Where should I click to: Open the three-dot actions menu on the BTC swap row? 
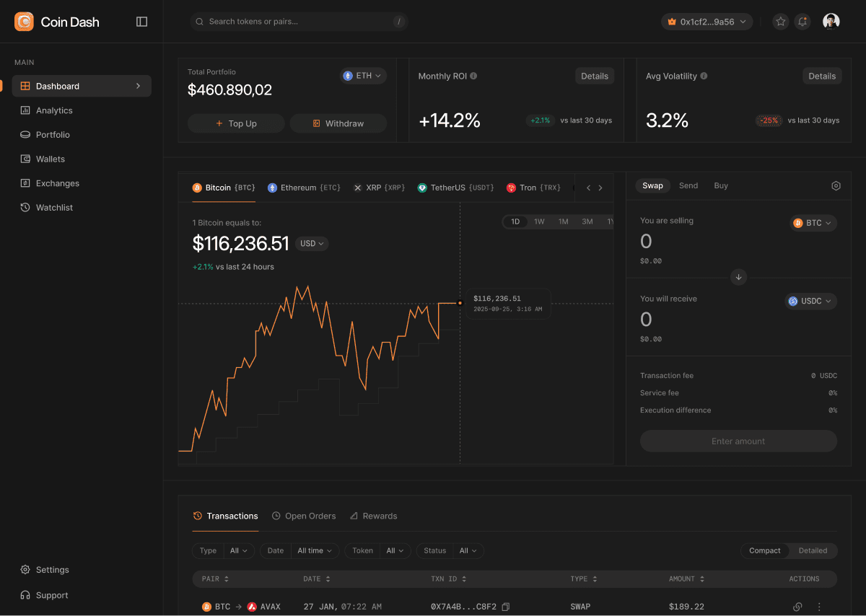(x=818, y=607)
